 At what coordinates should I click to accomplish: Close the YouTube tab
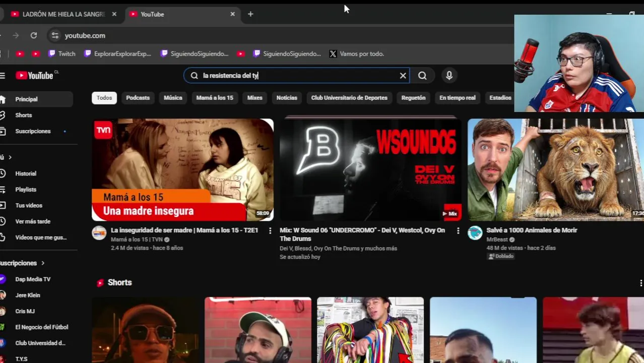pyautogui.click(x=232, y=14)
